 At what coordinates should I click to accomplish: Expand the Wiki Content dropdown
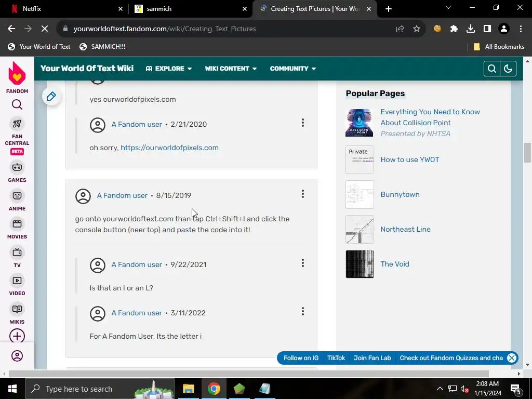[x=231, y=69]
